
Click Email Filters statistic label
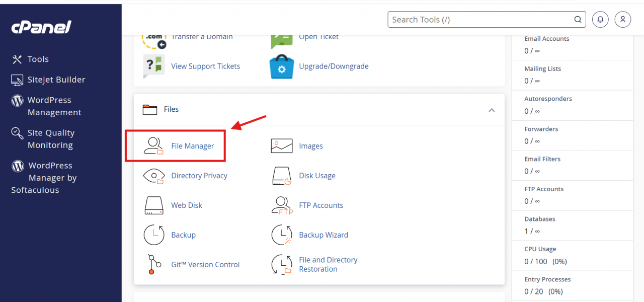click(542, 159)
